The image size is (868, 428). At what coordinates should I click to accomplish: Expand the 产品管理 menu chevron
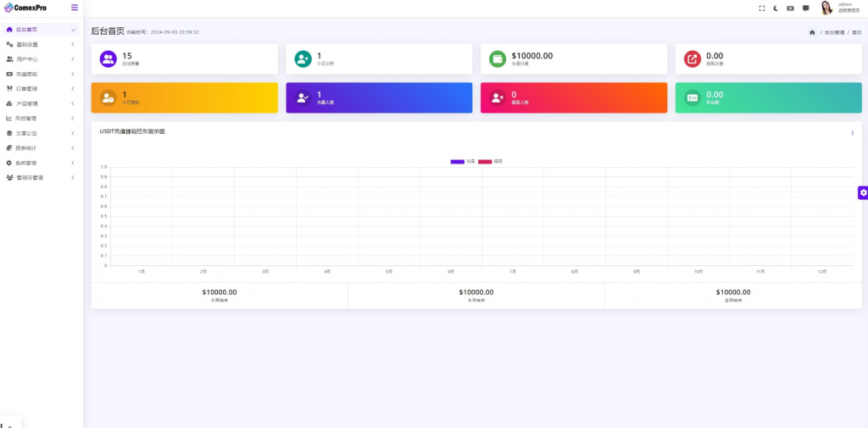point(73,103)
